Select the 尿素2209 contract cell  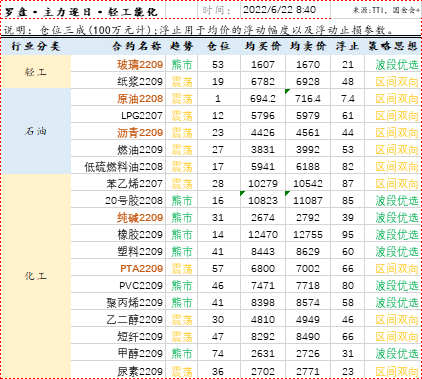click(118, 370)
